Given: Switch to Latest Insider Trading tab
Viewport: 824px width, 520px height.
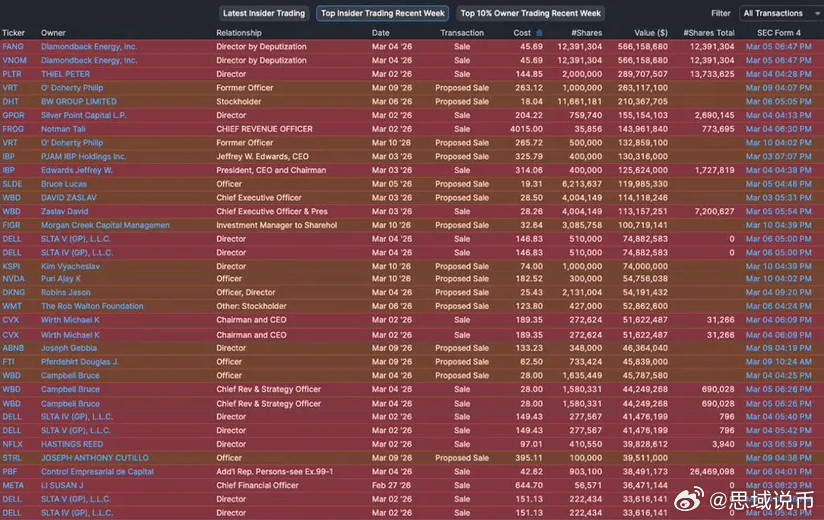Looking at the screenshot, I should click(264, 13).
